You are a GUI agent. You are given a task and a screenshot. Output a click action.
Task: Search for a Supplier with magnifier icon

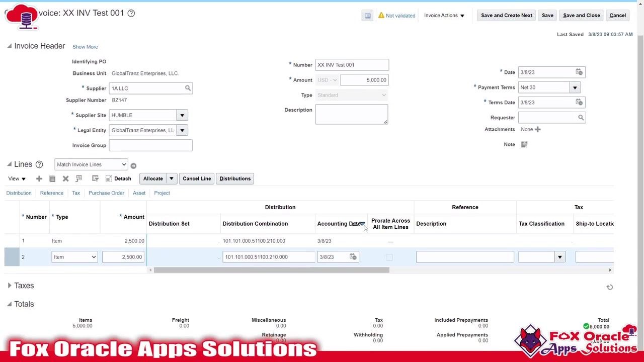pos(188,88)
